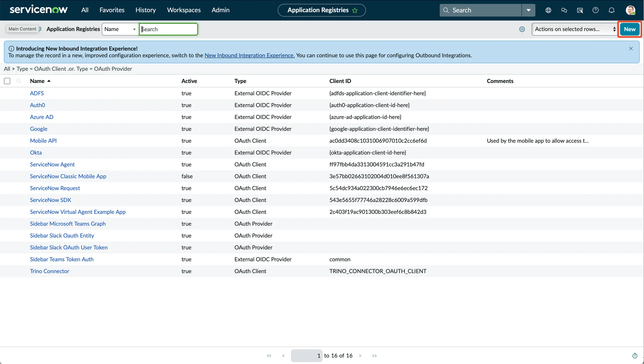Open the Name search field dropdown

tap(120, 29)
